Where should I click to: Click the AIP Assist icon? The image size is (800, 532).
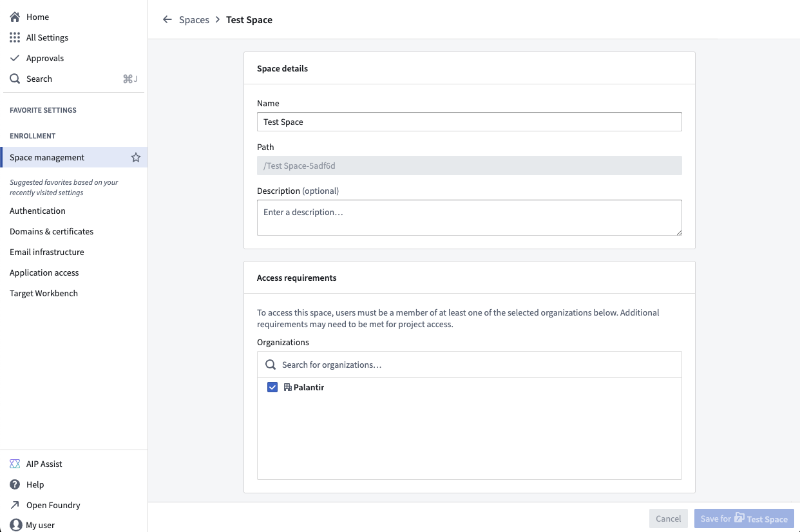pyautogui.click(x=15, y=464)
